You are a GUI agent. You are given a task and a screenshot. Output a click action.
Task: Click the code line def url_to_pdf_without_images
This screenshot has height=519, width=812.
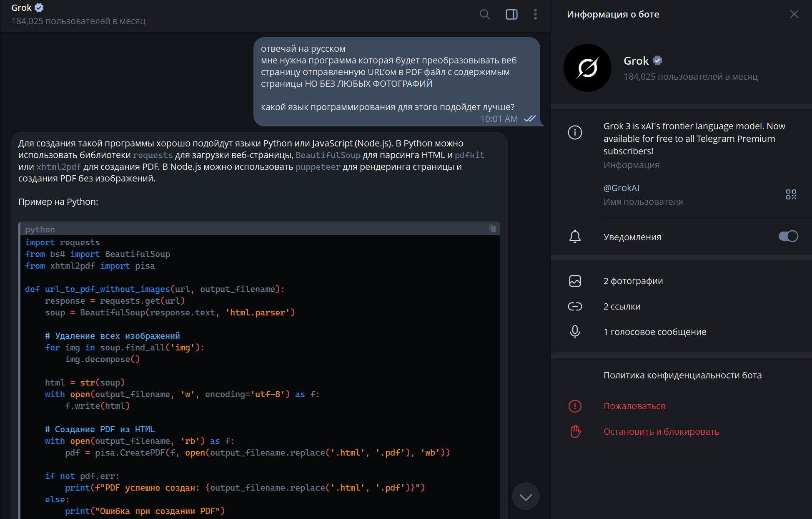click(x=155, y=289)
